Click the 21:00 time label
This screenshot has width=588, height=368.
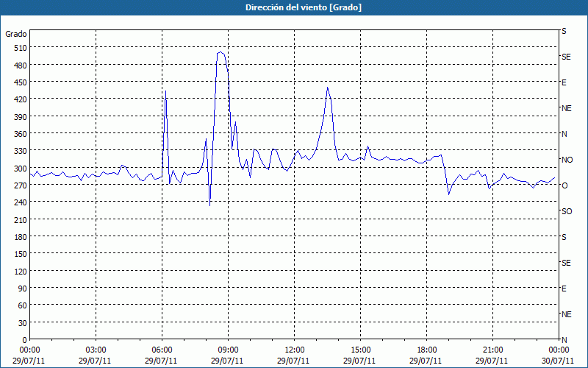(492, 350)
